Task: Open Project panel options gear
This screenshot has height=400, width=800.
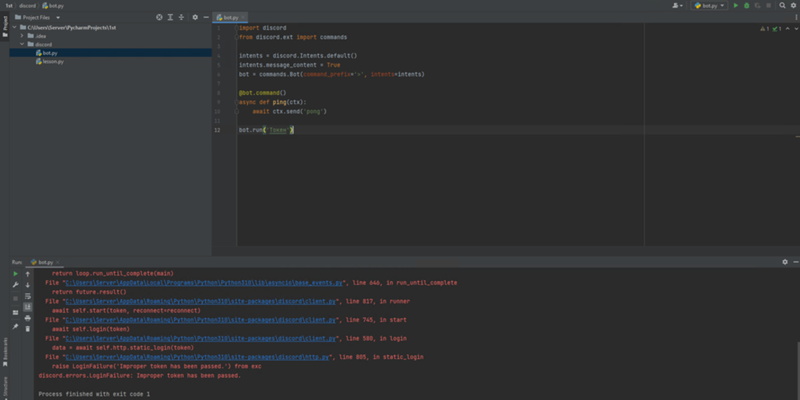Action: [194, 17]
